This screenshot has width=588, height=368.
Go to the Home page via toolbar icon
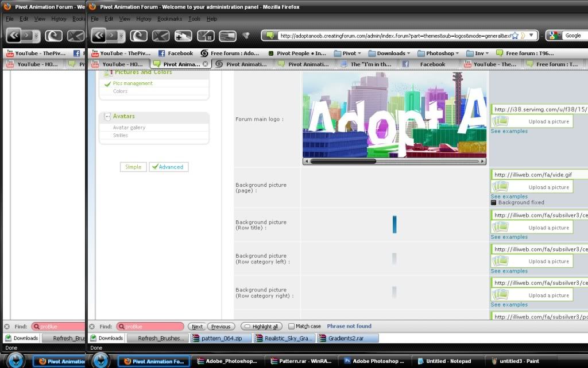206,36
